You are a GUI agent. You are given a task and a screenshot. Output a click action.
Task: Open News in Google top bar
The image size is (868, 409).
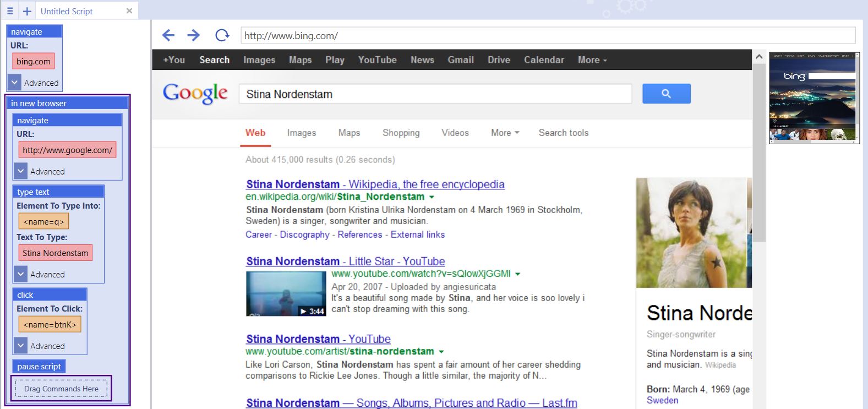[x=422, y=60]
